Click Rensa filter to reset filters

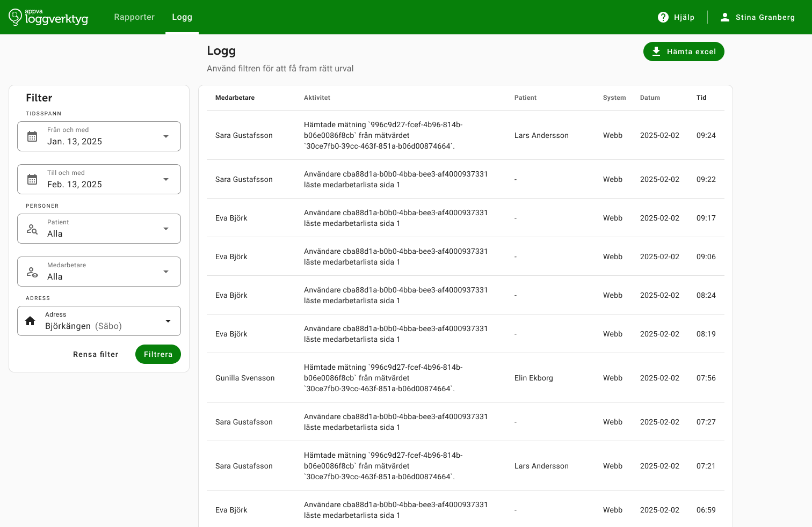coord(96,354)
